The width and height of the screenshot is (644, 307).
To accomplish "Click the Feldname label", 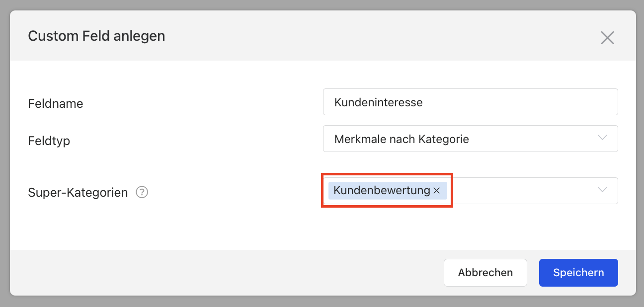I will tap(56, 104).
